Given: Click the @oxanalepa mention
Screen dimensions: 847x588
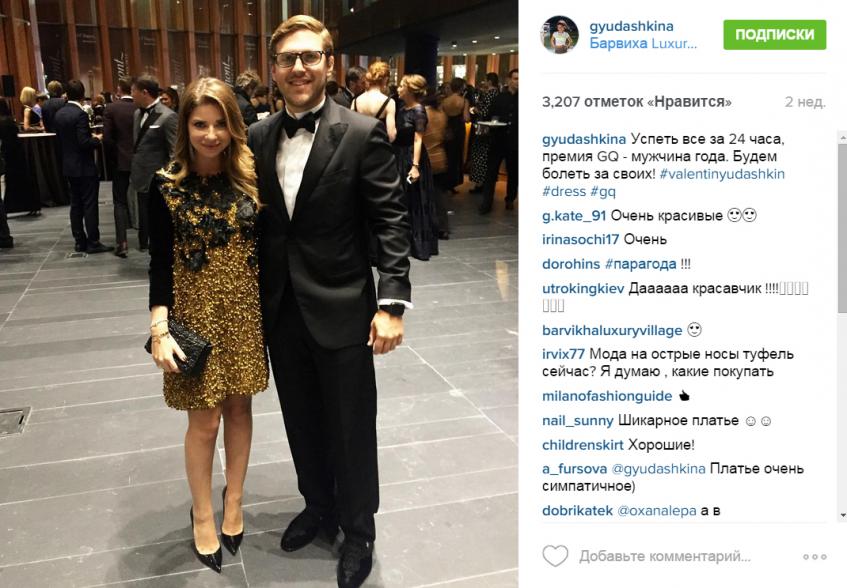Looking at the screenshot, I should [x=656, y=511].
